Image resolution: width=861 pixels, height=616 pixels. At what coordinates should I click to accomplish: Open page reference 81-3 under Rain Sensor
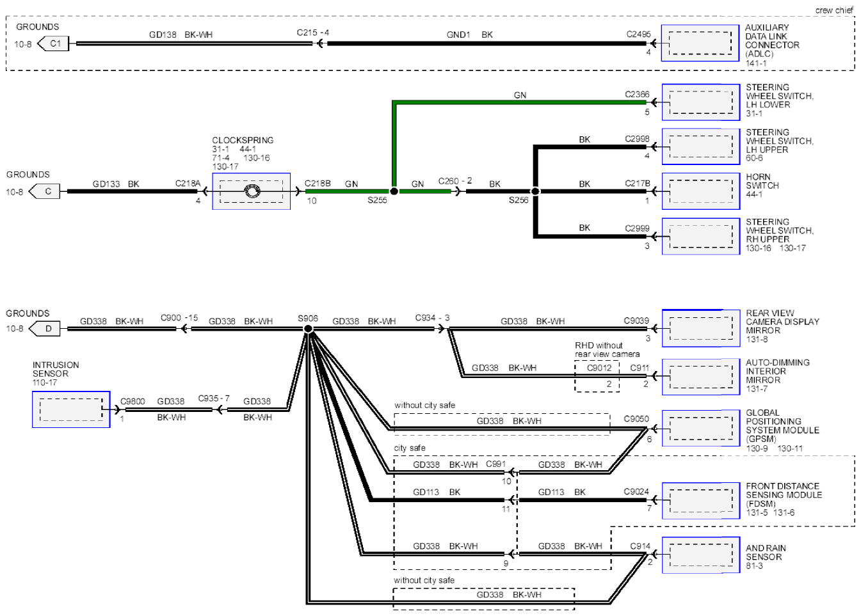tap(754, 566)
